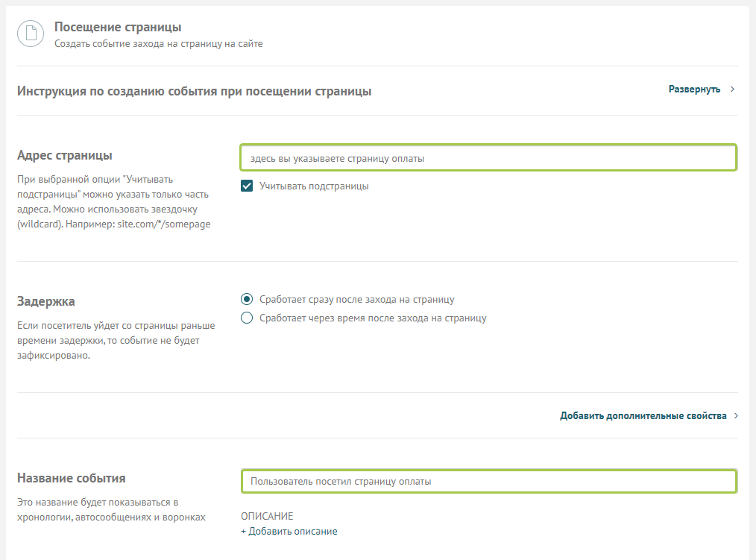Image resolution: width=756 pixels, height=560 pixels.
Task: Click the page document icon beside the title
Action: coord(31,34)
